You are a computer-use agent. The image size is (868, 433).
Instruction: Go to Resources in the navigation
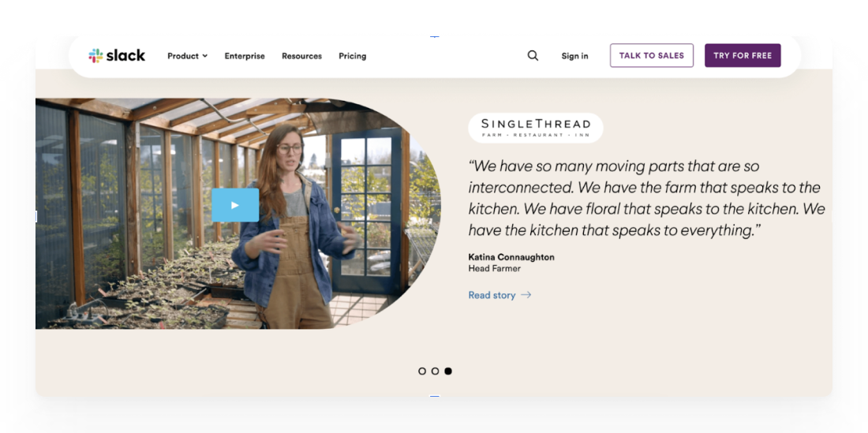(x=301, y=56)
